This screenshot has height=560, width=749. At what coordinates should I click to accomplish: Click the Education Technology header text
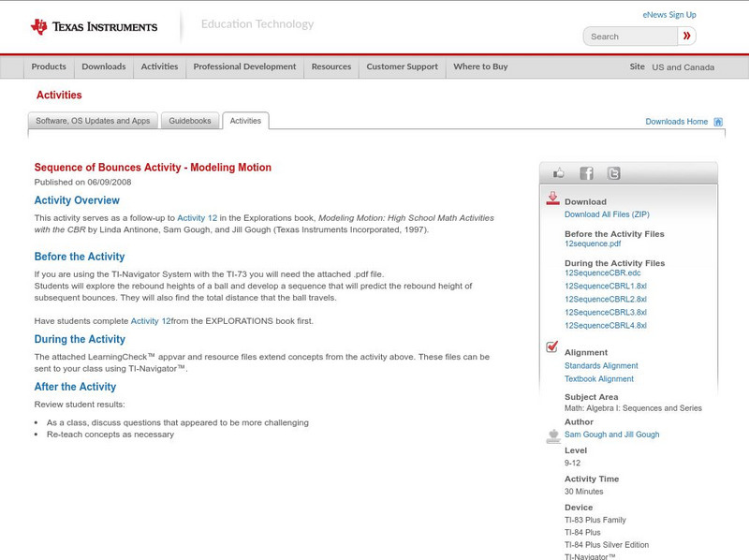point(257,24)
